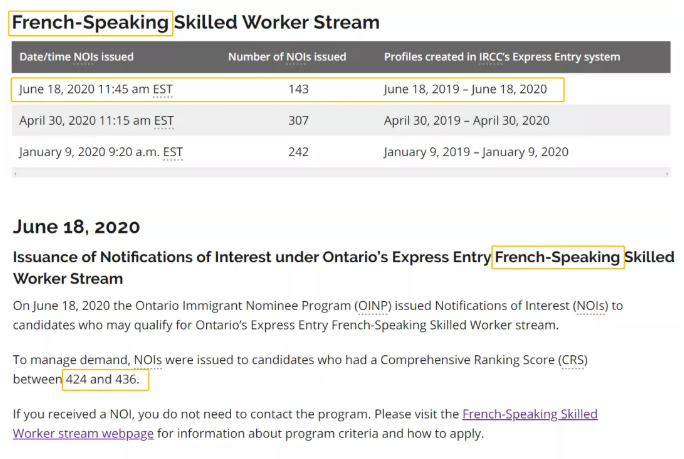The height and width of the screenshot is (459, 684).
Task: Open the French-Speaking Skilled Worker stream webpage link
Action: click(x=529, y=414)
